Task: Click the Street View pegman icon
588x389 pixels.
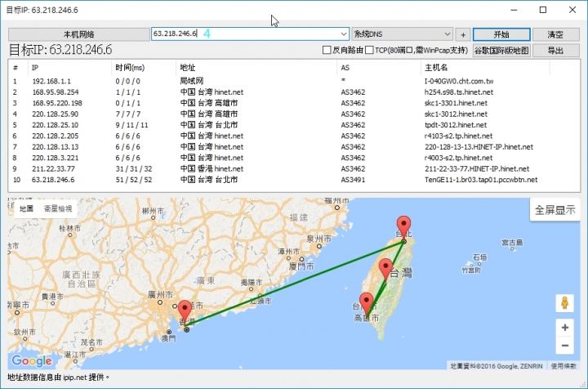Action: pos(563,303)
